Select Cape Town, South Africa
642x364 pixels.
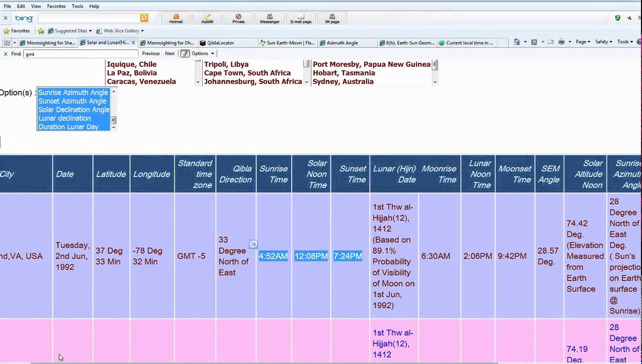click(248, 73)
